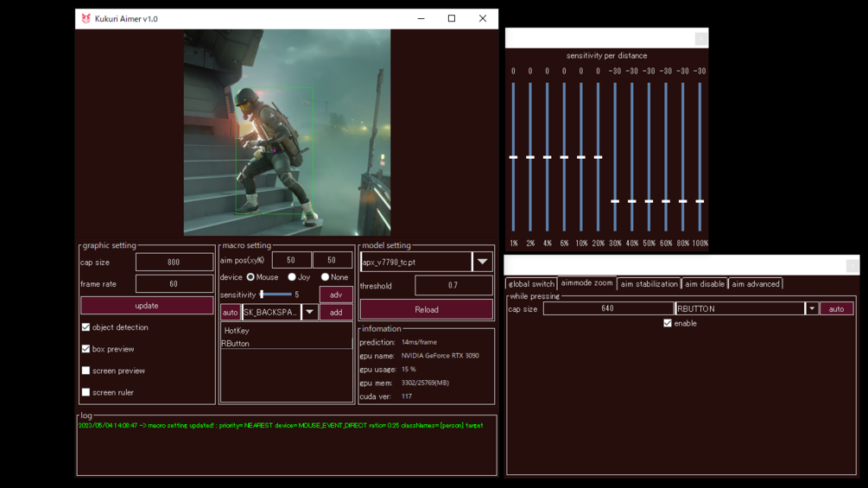The height and width of the screenshot is (488, 868).
Task: Click the adv sensitivity button
Action: [336, 295]
